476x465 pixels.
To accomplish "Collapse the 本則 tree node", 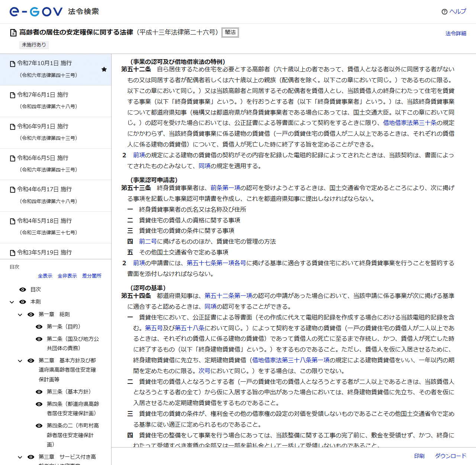I will [x=12, y=302].
